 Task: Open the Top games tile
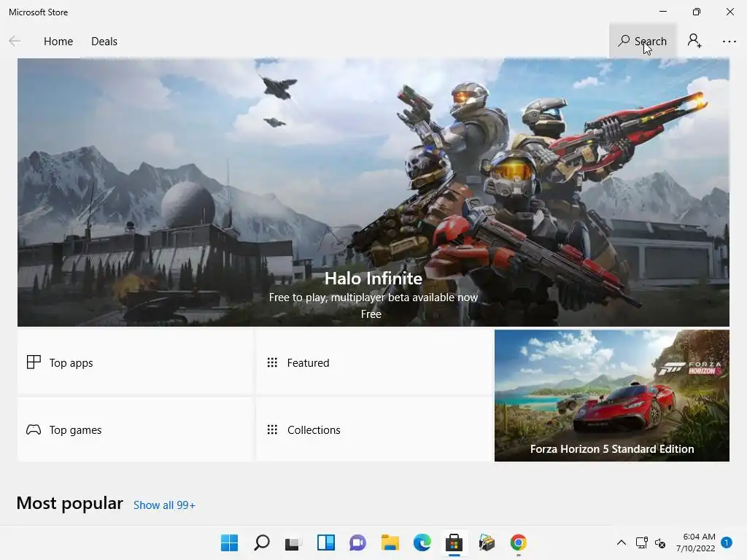(x=135, y=429)
